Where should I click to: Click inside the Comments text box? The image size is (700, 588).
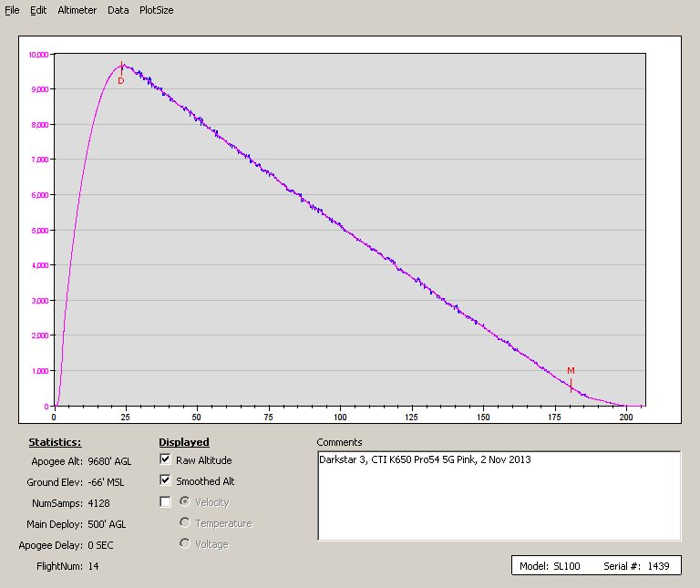[x=499, y=497]
